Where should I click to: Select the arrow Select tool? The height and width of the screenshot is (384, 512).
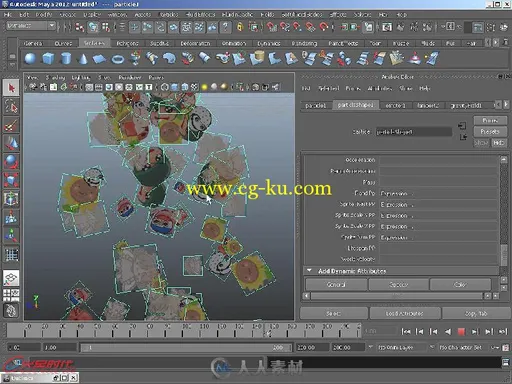[11, 88]
